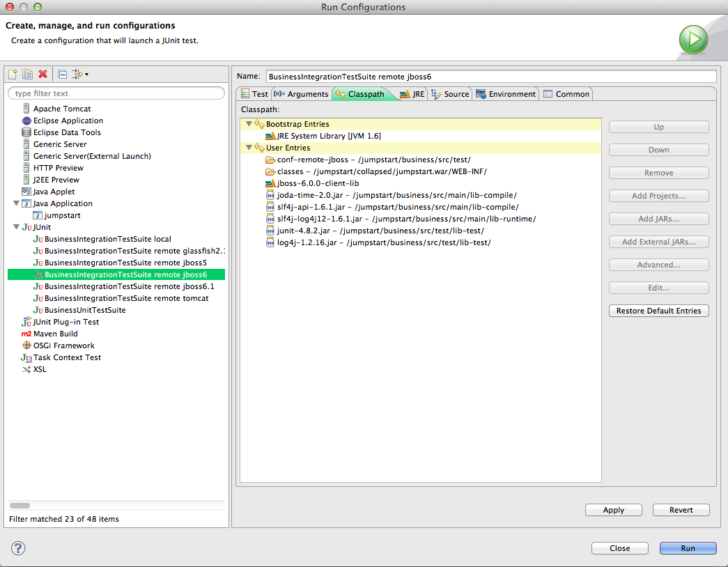This screenshot has height=567, width=728.
Task: Click the HTTP Preview icon
Action: click(26, 168)
